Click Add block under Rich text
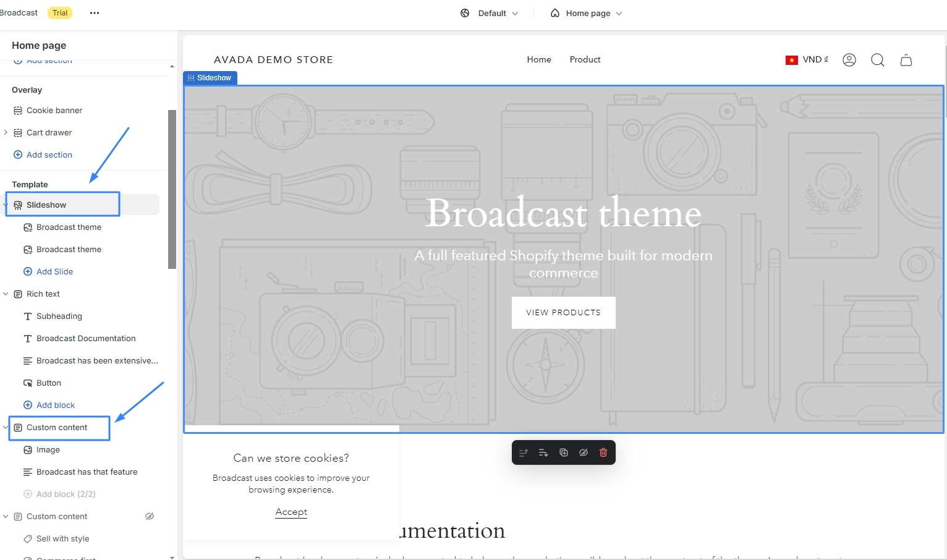This screenshot has width=947, height=560. [49, 405]
